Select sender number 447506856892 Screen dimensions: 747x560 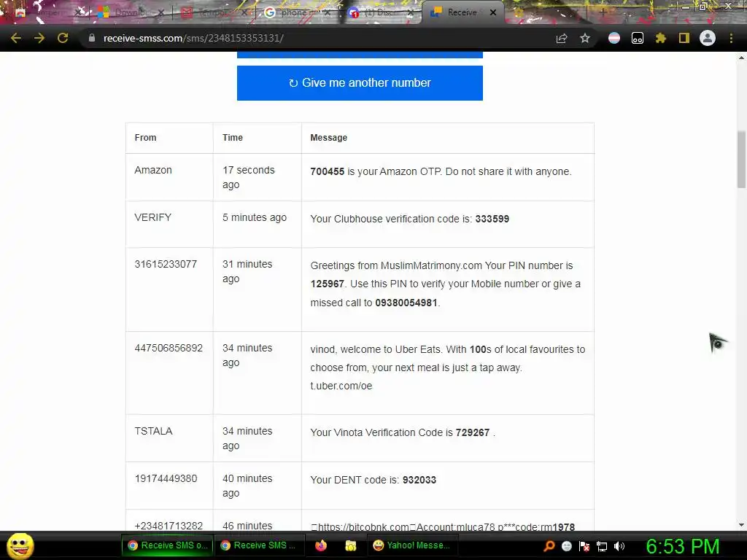pyautogui.click(x=169, y=348)
